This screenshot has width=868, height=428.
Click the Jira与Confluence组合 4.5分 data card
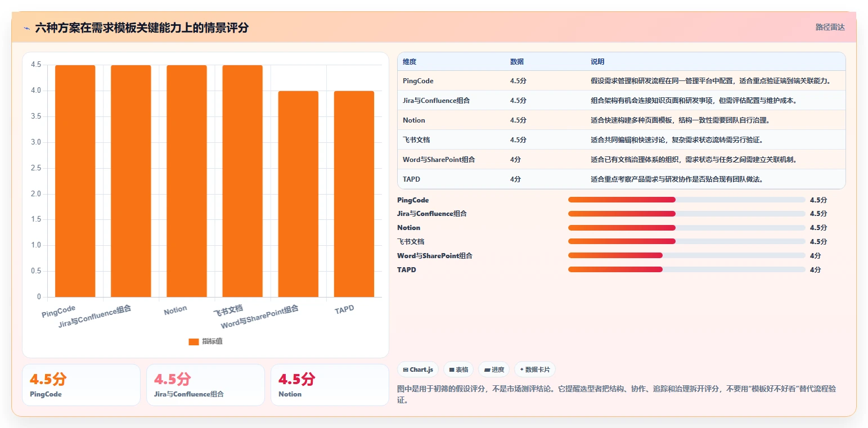click(205, 385)
